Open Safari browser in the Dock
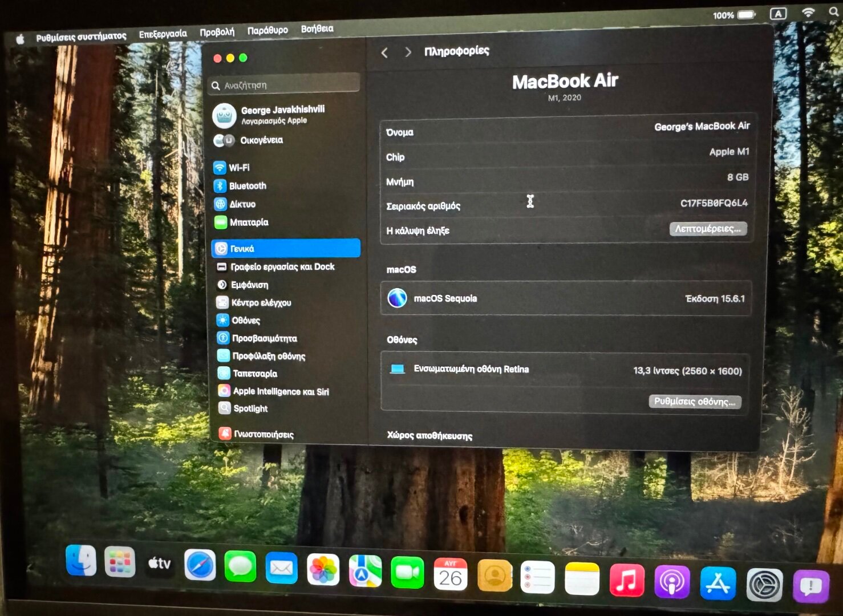The width and height of the screenshot is (843, 616). coord(200,565)
